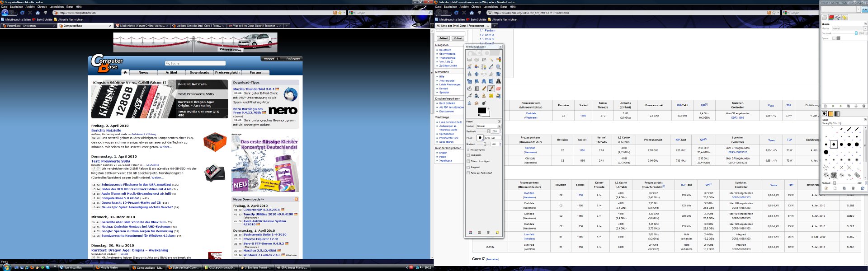Toggle Pixeldynamik expander in tool options
Image resolution: width=868 pixels, height=271 pixels.
click(x=468, y=150)
